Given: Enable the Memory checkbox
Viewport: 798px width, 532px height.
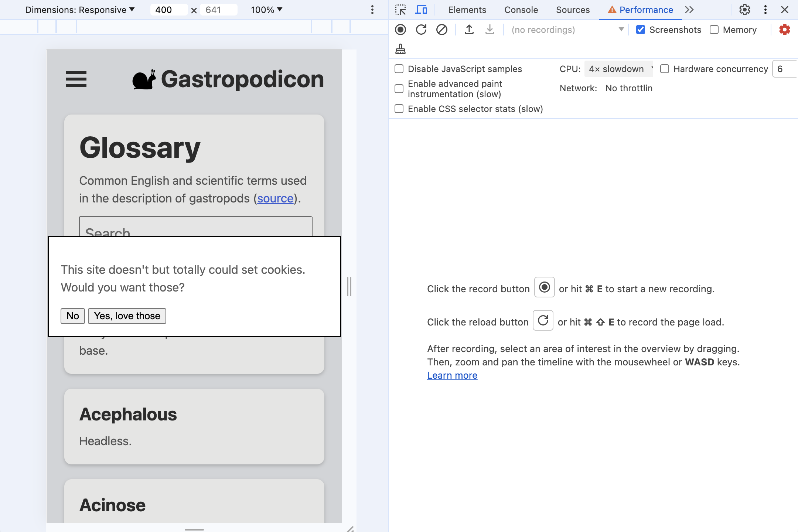Looking at the screenshot, I should (713, 30).
